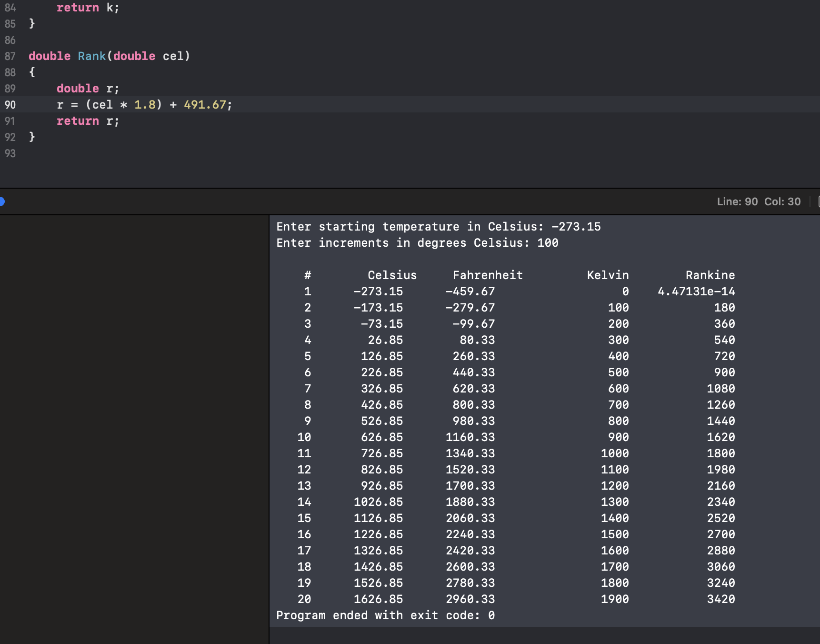Click the Kelvin value 0 in row 1
Viewport: 820px width, 644px height.
coord(625,292)
